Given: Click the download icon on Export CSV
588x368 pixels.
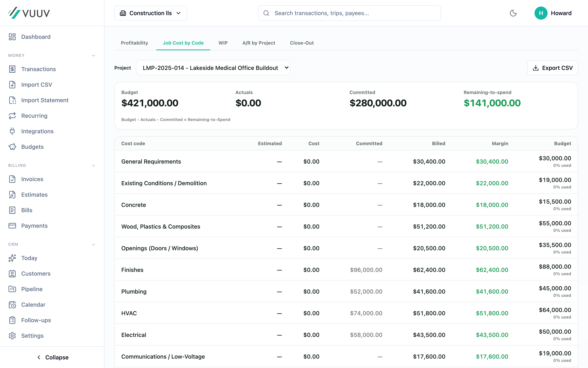Looking at the screenshot, I should click(536, 68).
